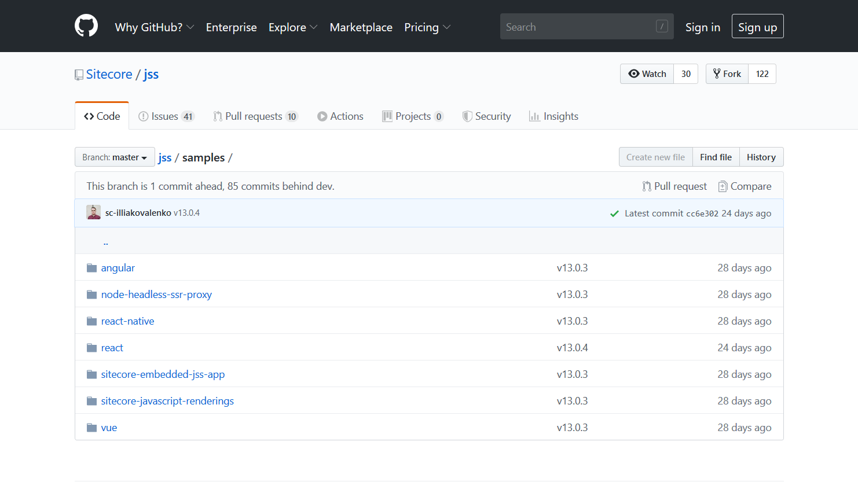Open the sitecore-javascript-renderings folder
Image resolution: width=858 pixels, height=504 pixels.
point(167,401)
